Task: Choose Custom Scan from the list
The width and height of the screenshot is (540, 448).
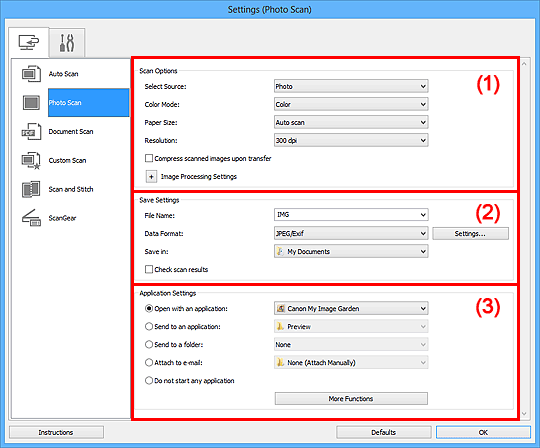Action: (67, 160)
